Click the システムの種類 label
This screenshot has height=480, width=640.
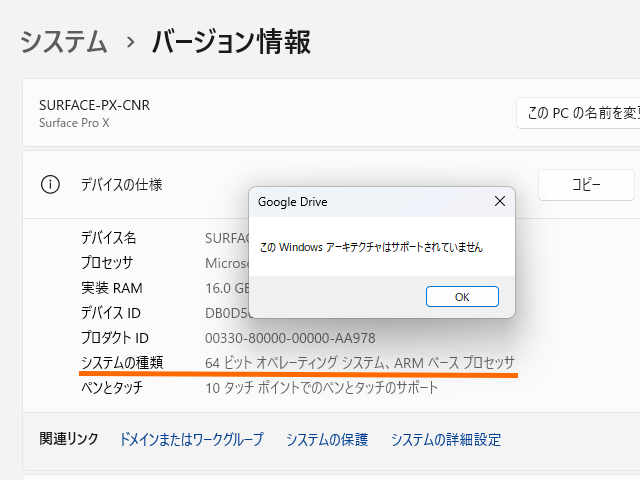122,362
